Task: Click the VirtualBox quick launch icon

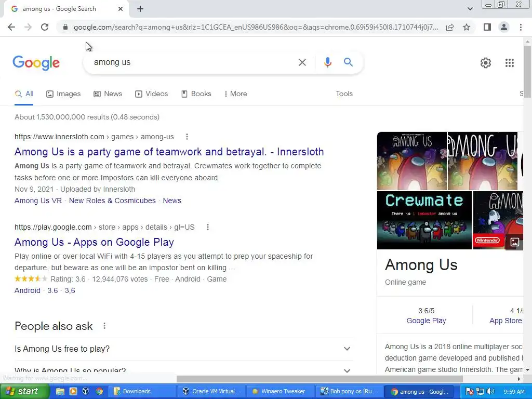Action: (86, 392)
